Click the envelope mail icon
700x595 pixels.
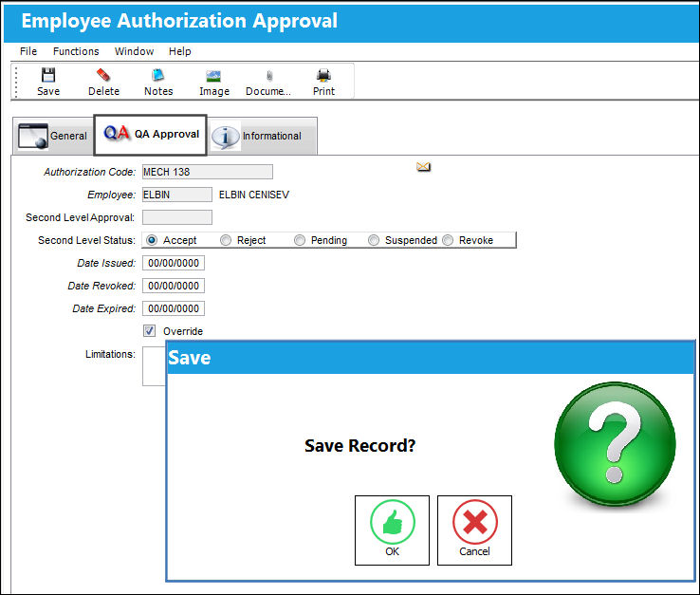coord(423,167)
